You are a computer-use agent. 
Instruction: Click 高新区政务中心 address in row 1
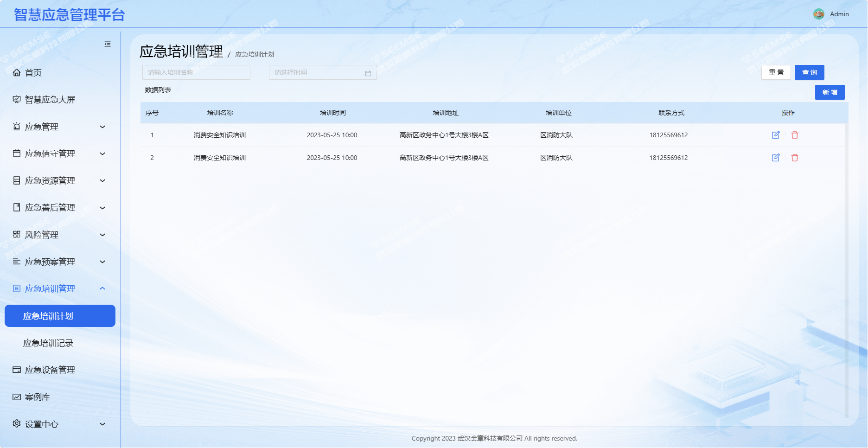[444, 135]
